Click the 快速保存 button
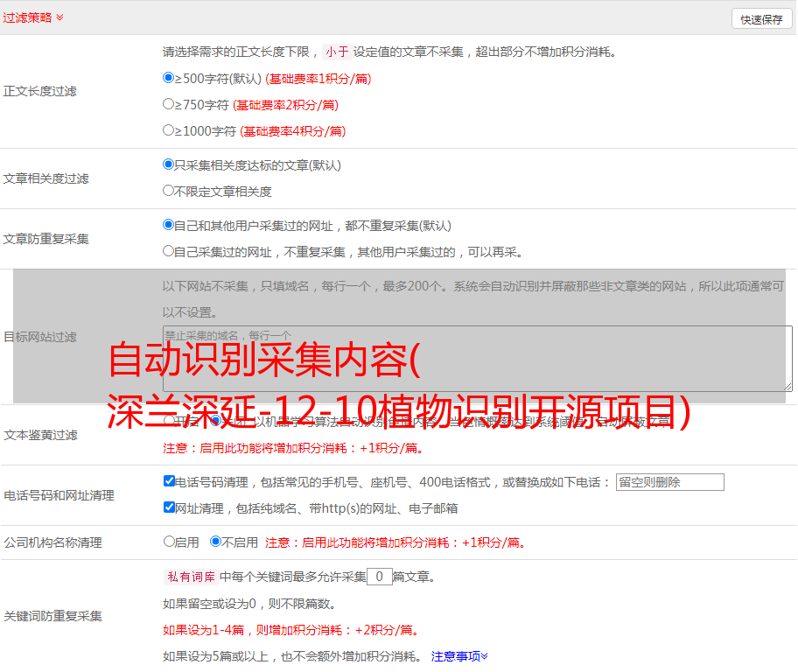 (x=761, y=19)
